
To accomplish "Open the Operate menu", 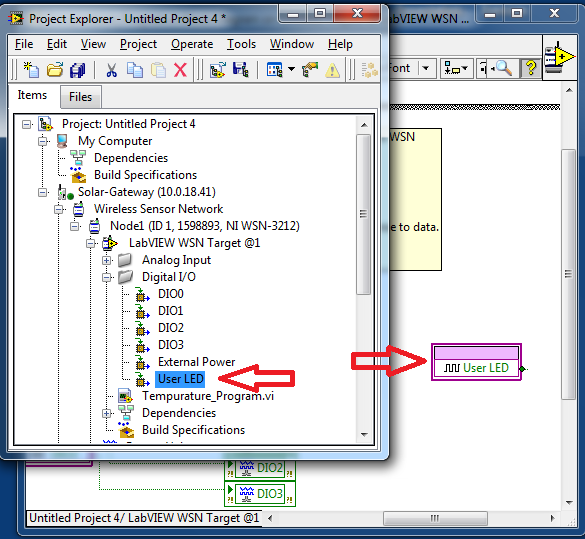I will click(192, 44).
